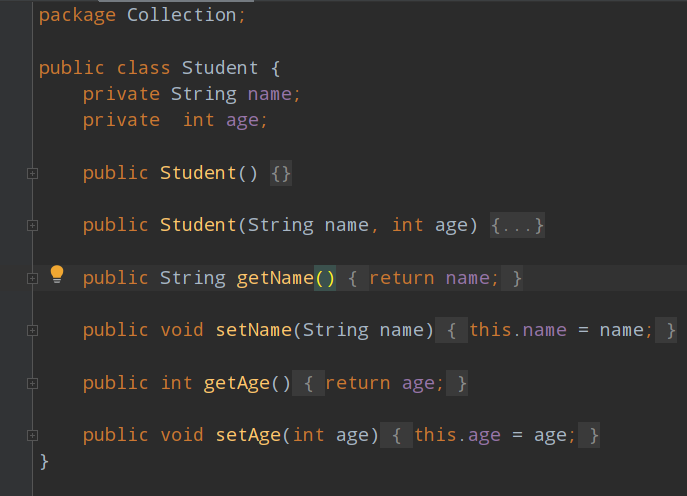Click 'this.age = age;' assignment statement
The width and height of the screenshot is (687, 496).
tap(495, 435)
